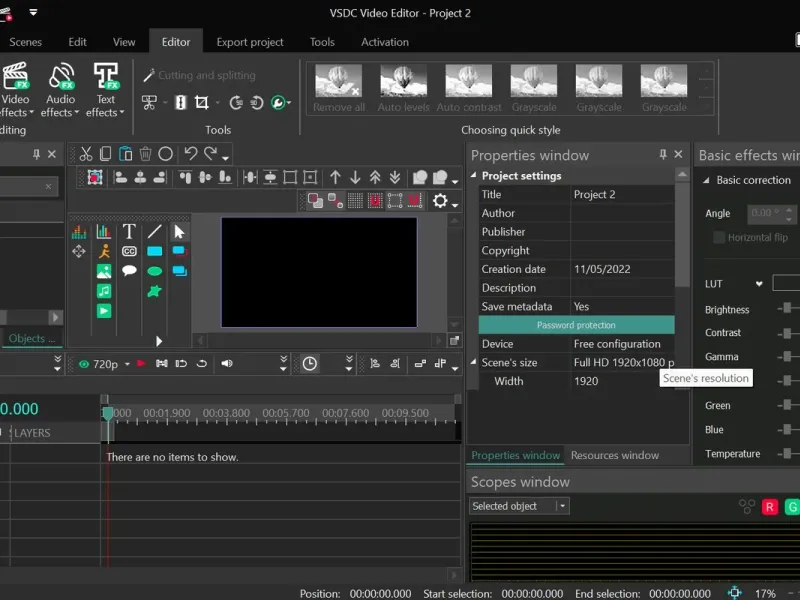Click the Brightness slider handle
This screenshot has width=800, height=600.
(787, 309)
